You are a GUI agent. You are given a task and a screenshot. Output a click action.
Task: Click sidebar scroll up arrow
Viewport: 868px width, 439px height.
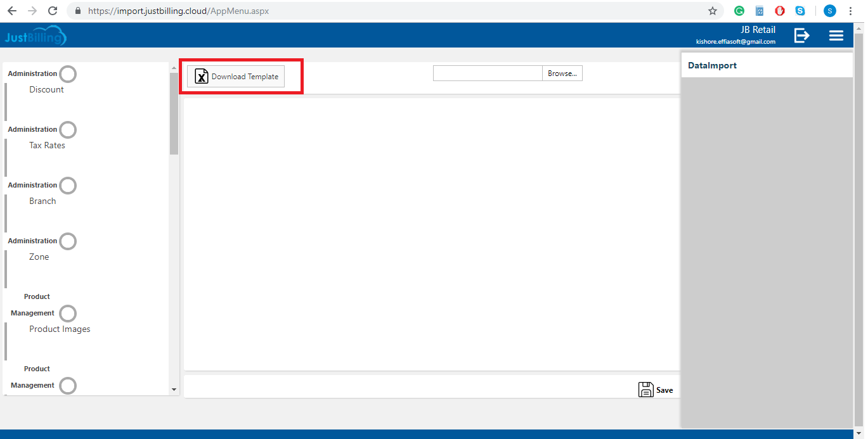[x=174, y=67]
